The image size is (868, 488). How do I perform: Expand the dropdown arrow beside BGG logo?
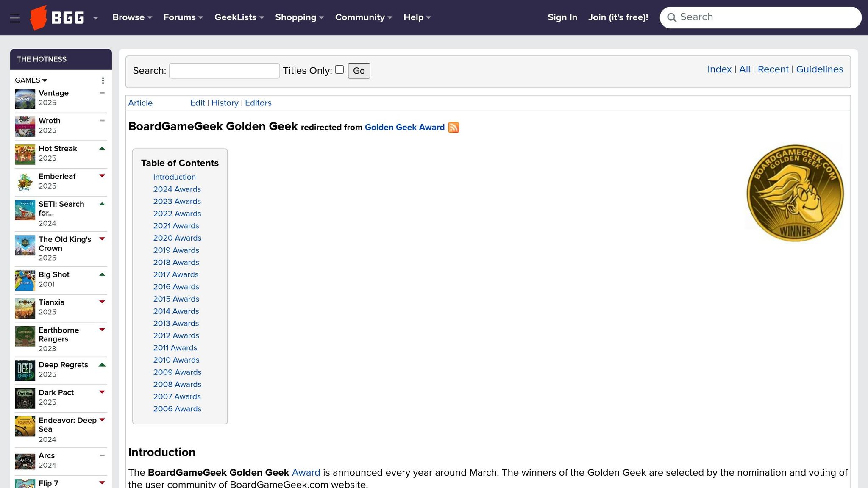click(95, 18)
